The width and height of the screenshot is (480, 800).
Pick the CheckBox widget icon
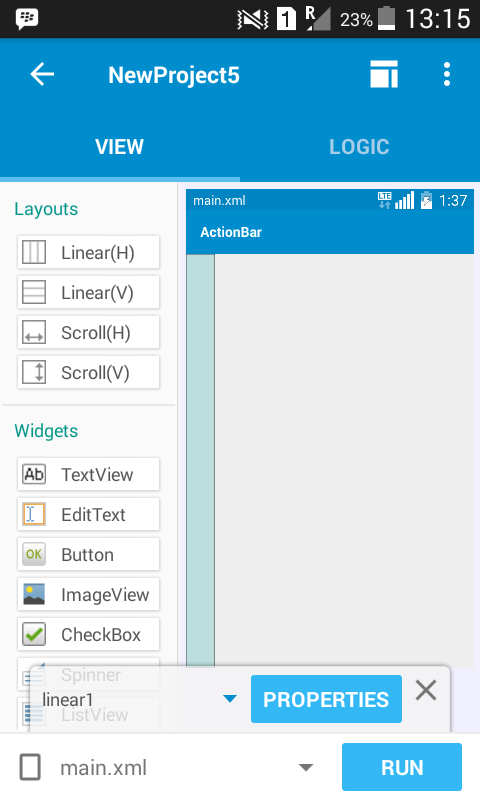pyautogui.click(x=34, y=634)
